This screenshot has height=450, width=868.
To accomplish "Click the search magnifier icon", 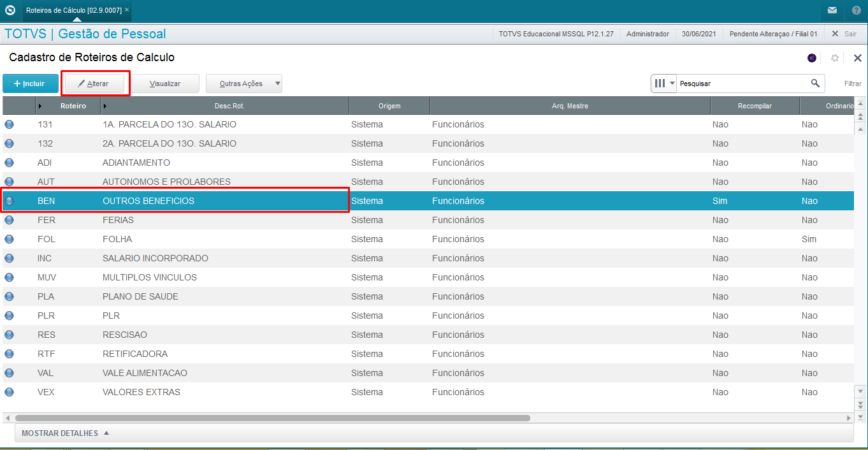I will click(815, 83).
